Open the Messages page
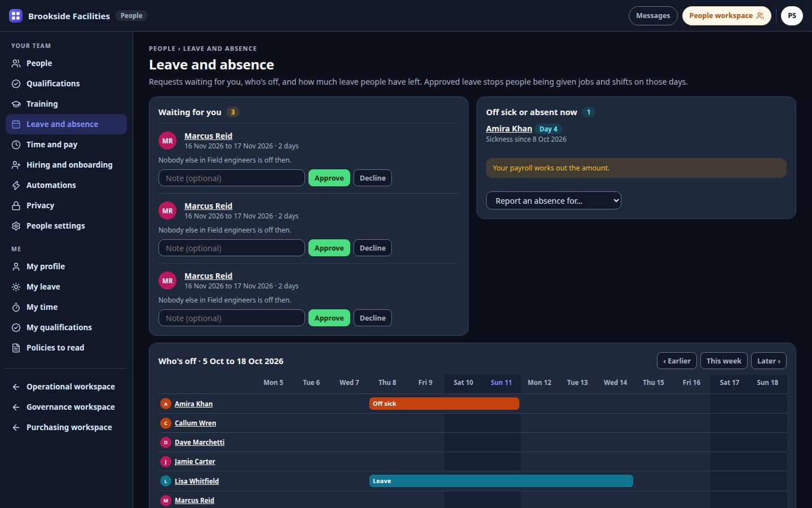 point(653,16)
